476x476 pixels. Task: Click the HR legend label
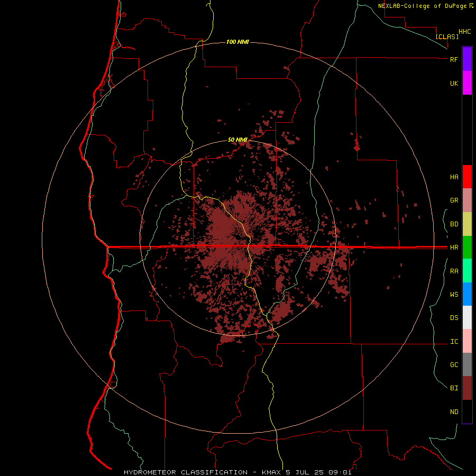[454, 248]
